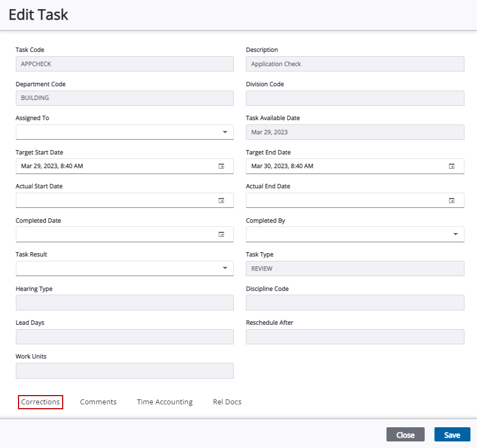Click the Work Units field
The height and width of the screenshot is (448, 477).
[125, 371]
